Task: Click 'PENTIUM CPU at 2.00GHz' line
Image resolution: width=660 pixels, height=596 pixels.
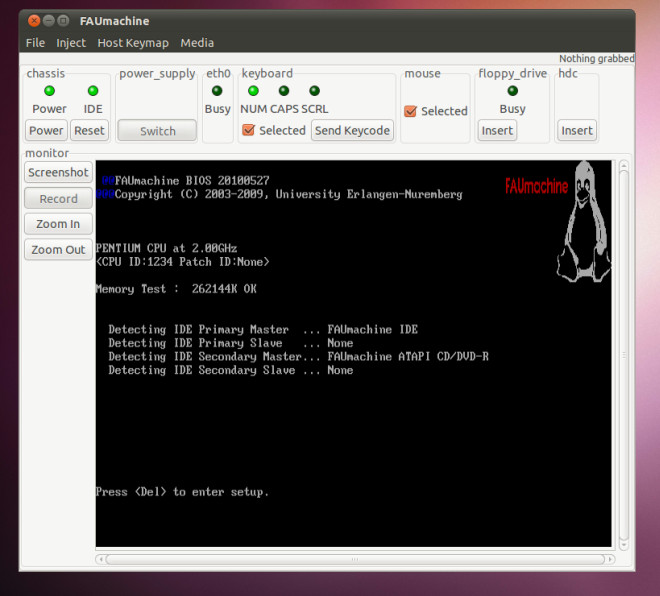Action: pyautogui.click(x=166, y=248)
